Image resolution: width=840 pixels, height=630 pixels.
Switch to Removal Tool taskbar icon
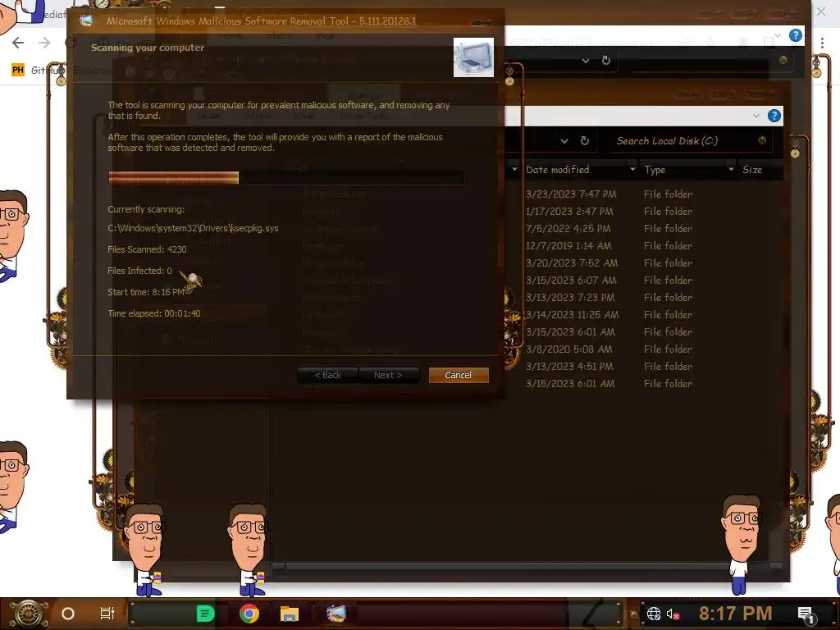coord(336,614)
